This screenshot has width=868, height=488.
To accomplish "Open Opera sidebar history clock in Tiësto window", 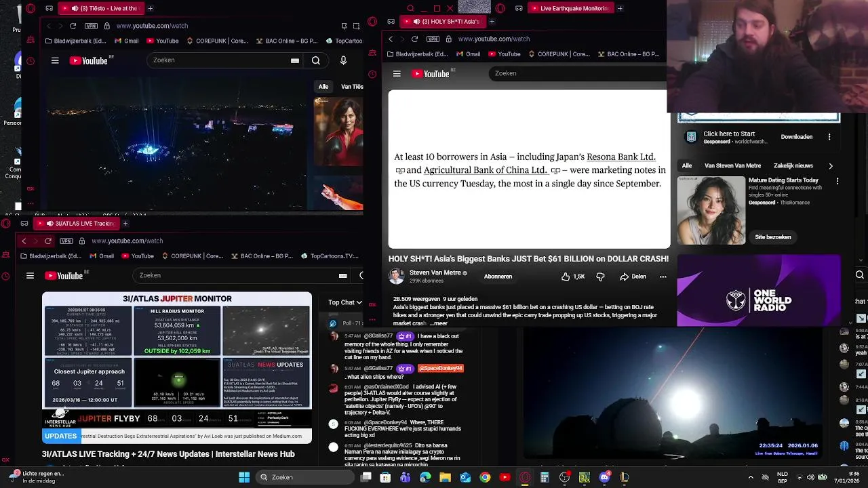I will tap(31, 61).
